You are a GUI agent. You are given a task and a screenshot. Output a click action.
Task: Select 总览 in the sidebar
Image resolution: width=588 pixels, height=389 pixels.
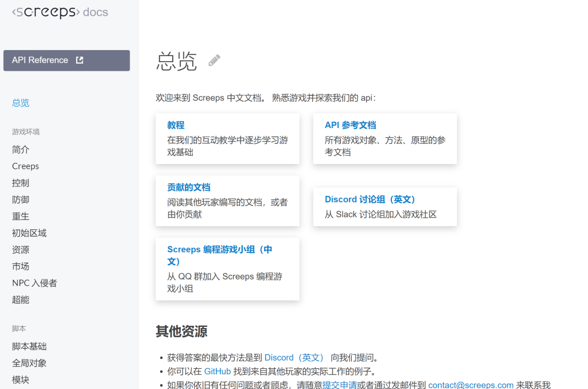point(20,102)
